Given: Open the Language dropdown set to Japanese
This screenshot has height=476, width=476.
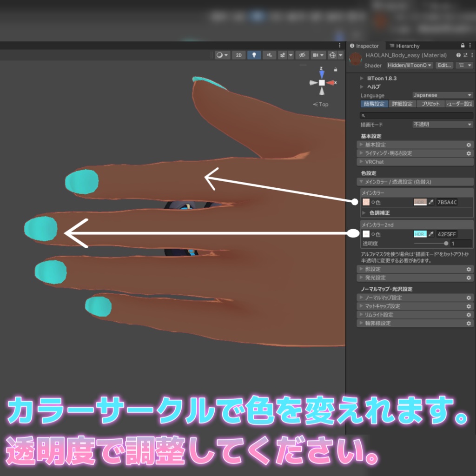Looking at the screenshot, I should point(442,95).
